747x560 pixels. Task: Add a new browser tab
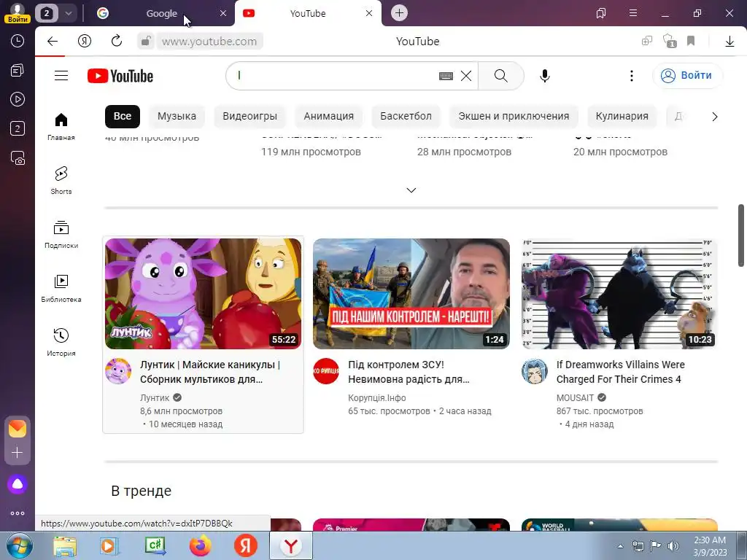click(x=399, y=13)
